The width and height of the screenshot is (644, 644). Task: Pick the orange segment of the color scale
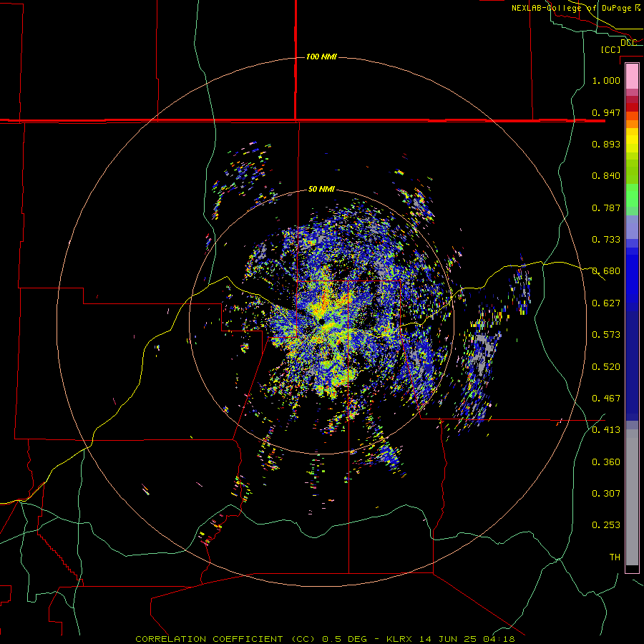coord(632,124)
